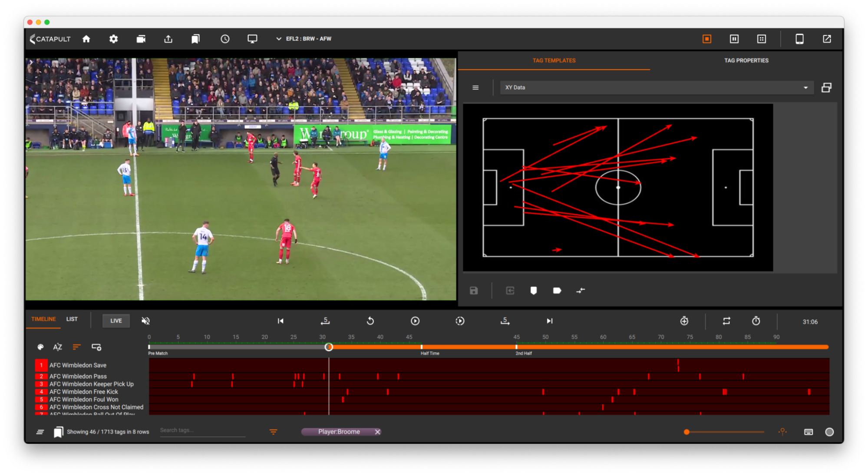Click the replay rewind icon
The image size is (868, 476).
370,321
